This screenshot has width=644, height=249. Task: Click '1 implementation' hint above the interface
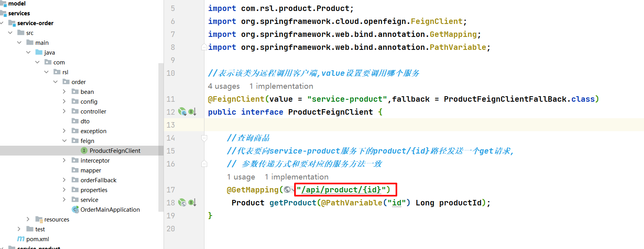point(282,86)
